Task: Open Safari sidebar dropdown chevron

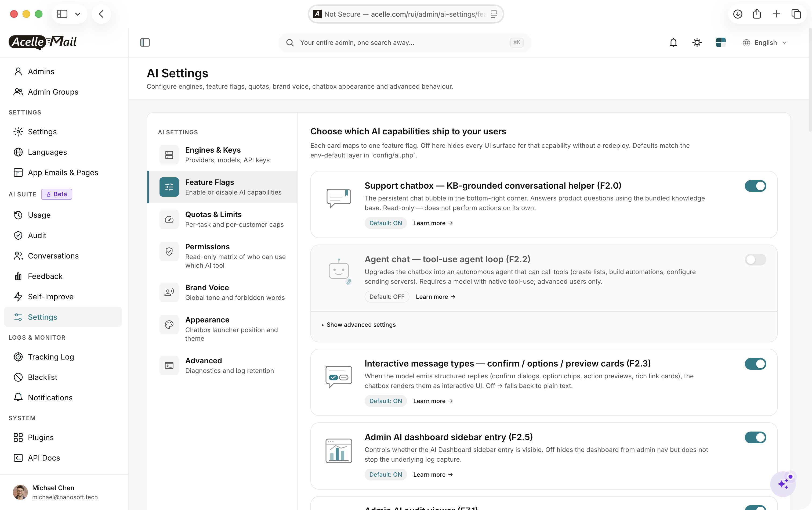Action: click(78, 14)
